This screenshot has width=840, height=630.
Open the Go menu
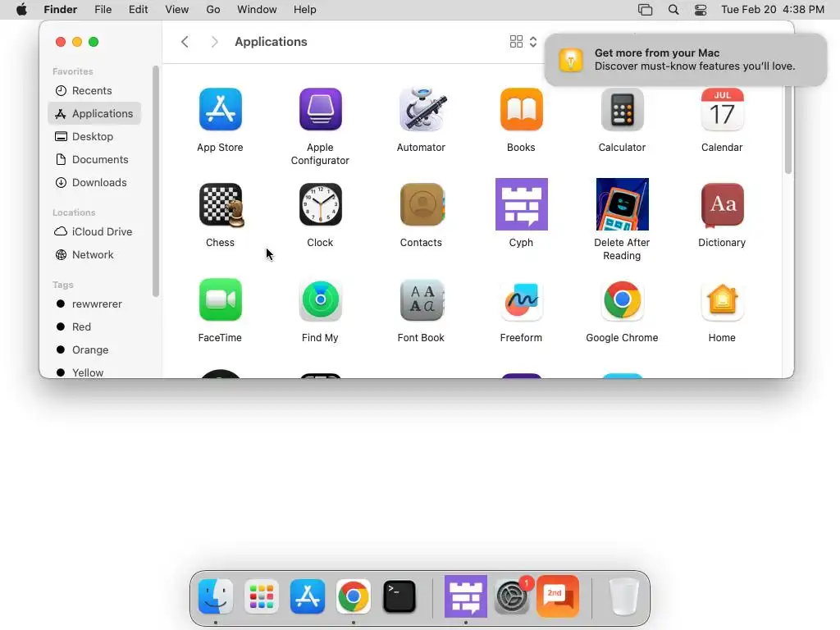(213, 10)
